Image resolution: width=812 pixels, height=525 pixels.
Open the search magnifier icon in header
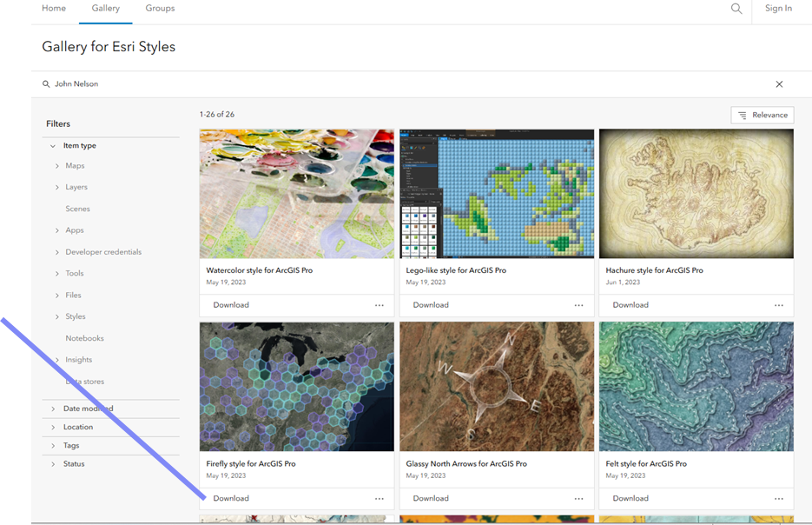(736, 9)
